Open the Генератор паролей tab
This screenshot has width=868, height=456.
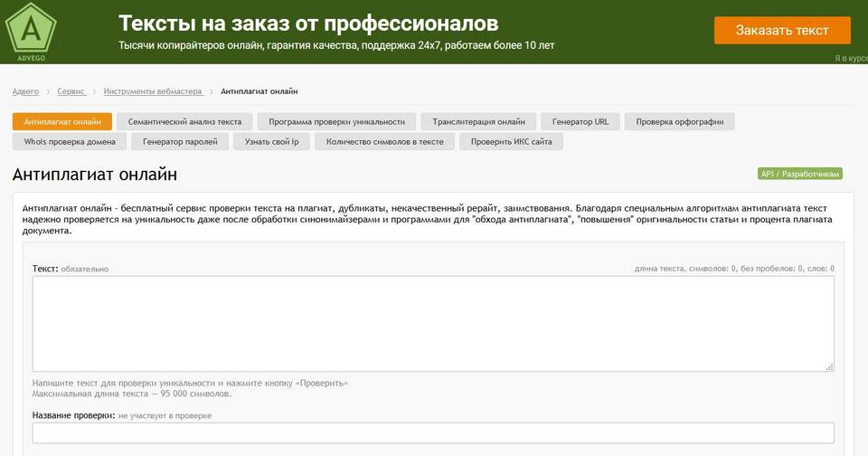click(x=180, y=141)
